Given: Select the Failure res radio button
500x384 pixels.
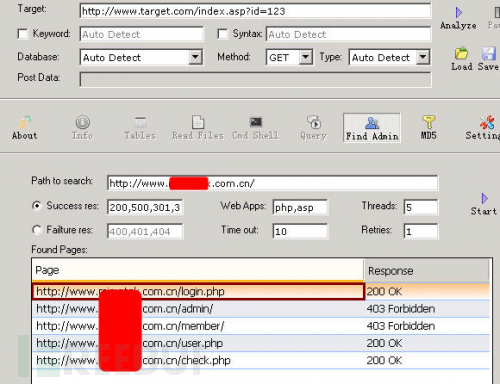Looking at the screenshot, I should [x=37, y=230].
